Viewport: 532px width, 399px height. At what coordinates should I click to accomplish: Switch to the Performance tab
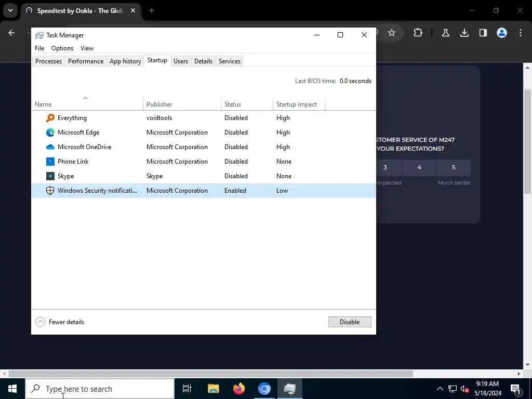point(86,61)
